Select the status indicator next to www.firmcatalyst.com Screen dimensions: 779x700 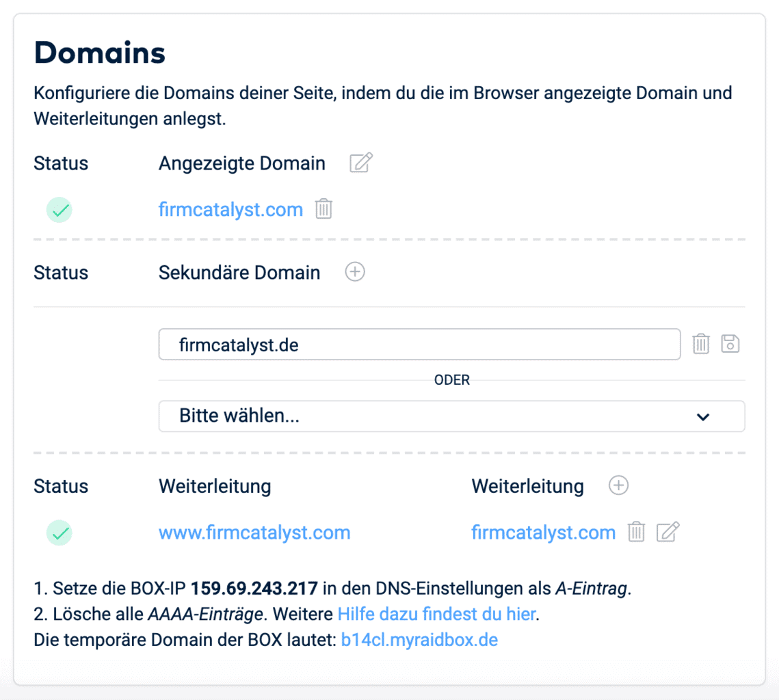click(59, 533)
